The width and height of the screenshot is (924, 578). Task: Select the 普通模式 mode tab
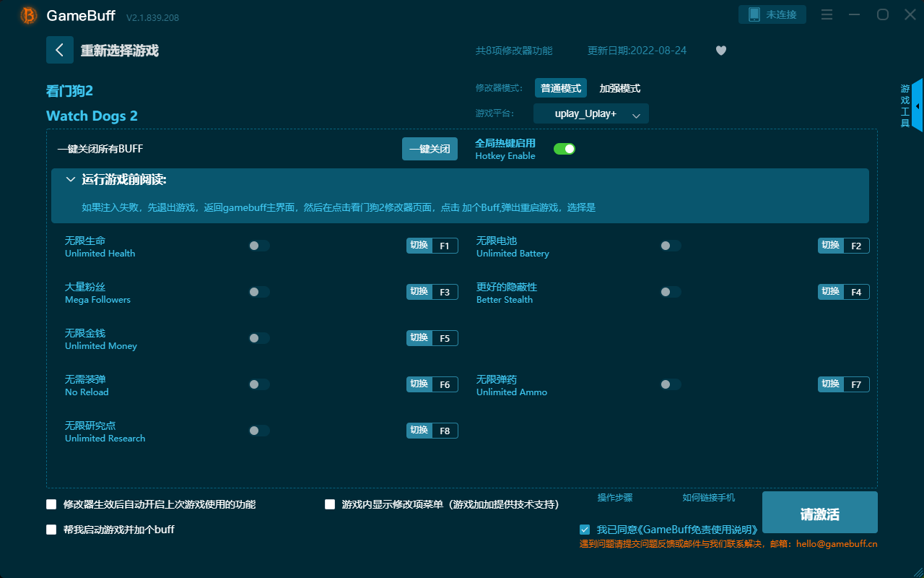(x=561, y=87)
